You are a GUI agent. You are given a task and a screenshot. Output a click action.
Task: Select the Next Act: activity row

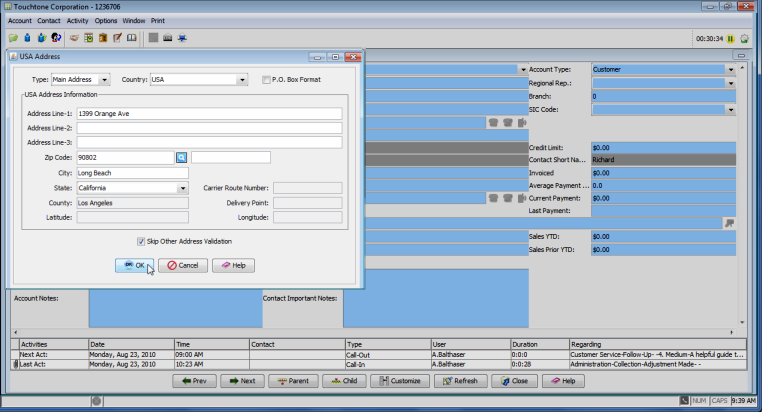379,355
